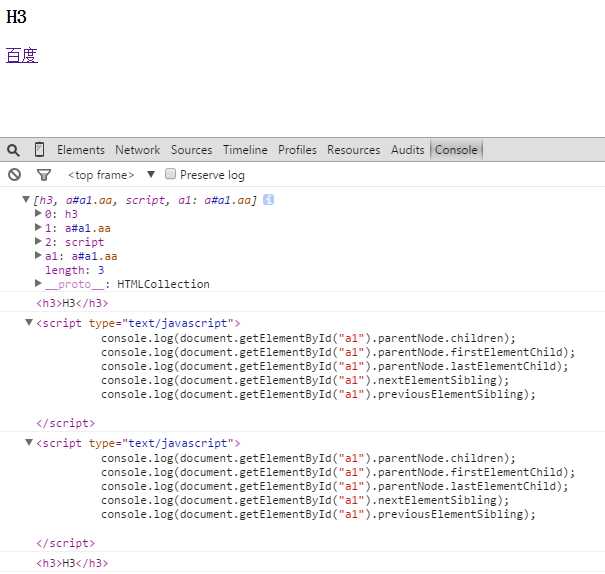The width and height of the screenshot is (605, 574).
Task: Click the first nextElementSibling code line
Action: point(305,380)
